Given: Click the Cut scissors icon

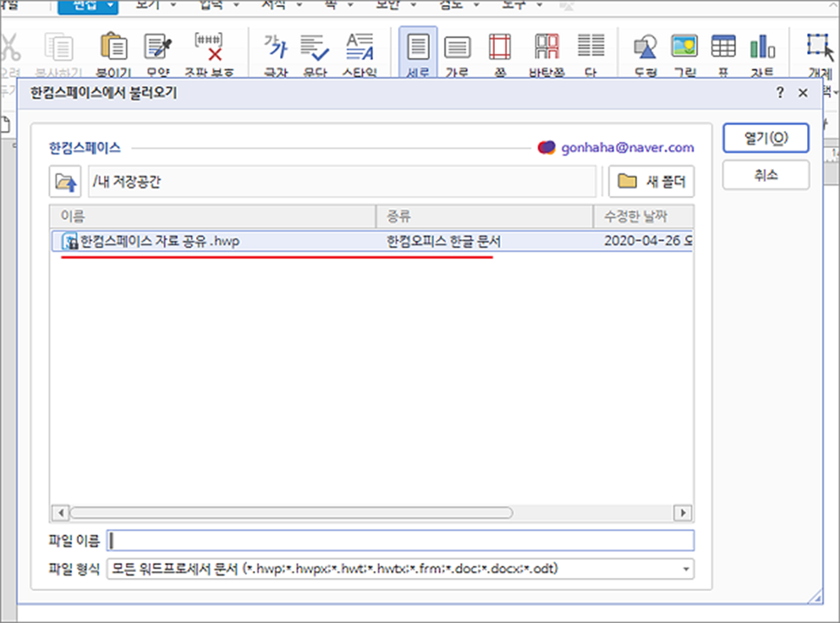Looking at the screenshot, I should click(x=10, y=47).
